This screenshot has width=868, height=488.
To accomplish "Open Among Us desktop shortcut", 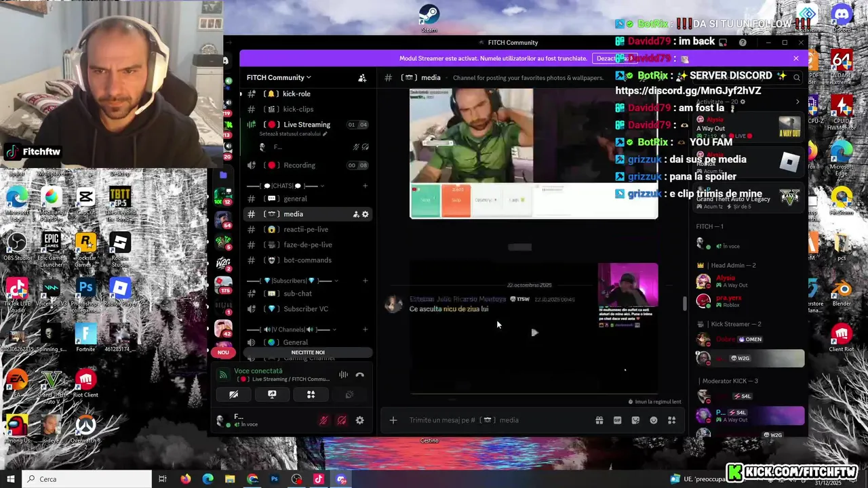I will (17, 428).
